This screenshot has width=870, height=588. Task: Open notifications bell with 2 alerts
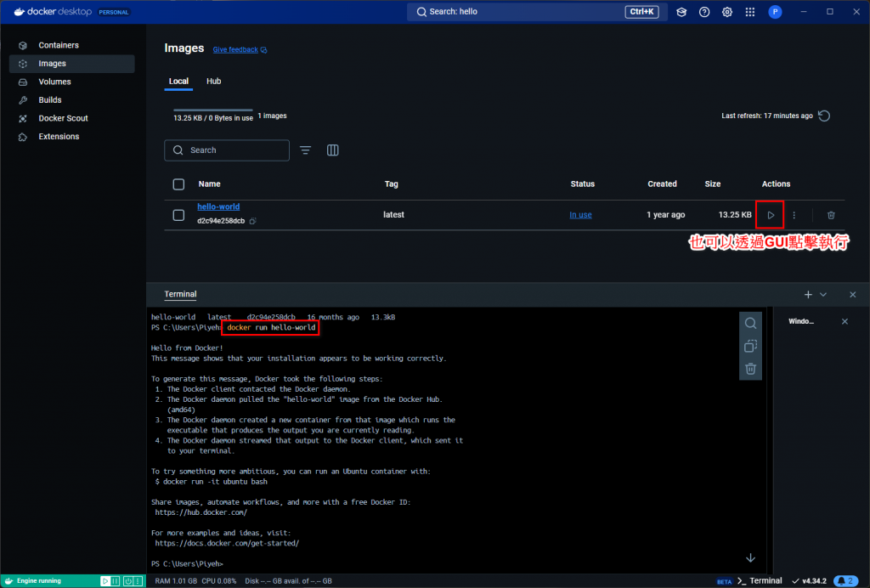pos(846,581)
